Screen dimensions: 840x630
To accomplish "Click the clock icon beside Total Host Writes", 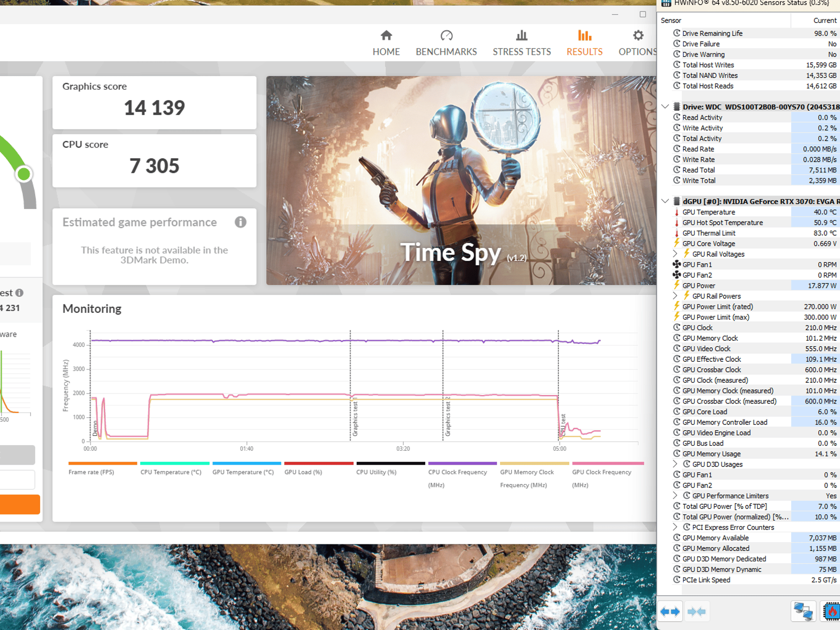I will (677, 64).
